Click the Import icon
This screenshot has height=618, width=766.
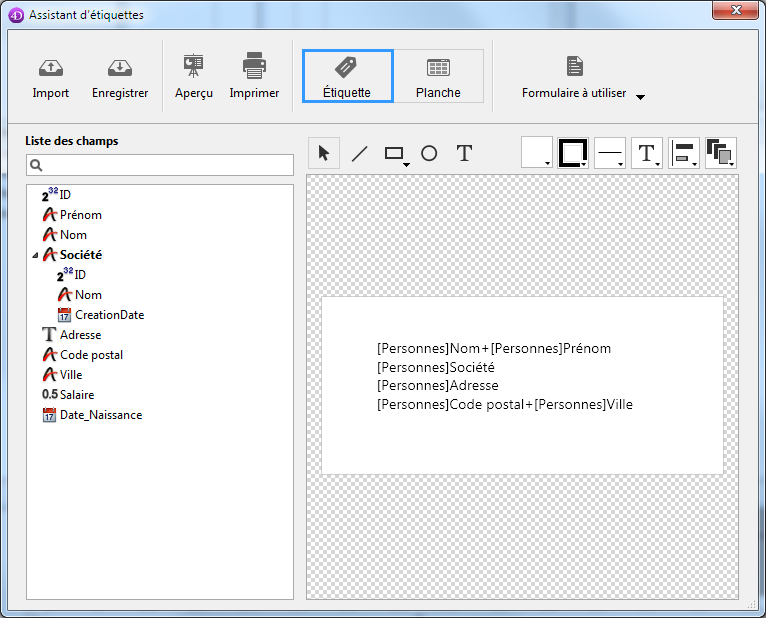point(50,68)
